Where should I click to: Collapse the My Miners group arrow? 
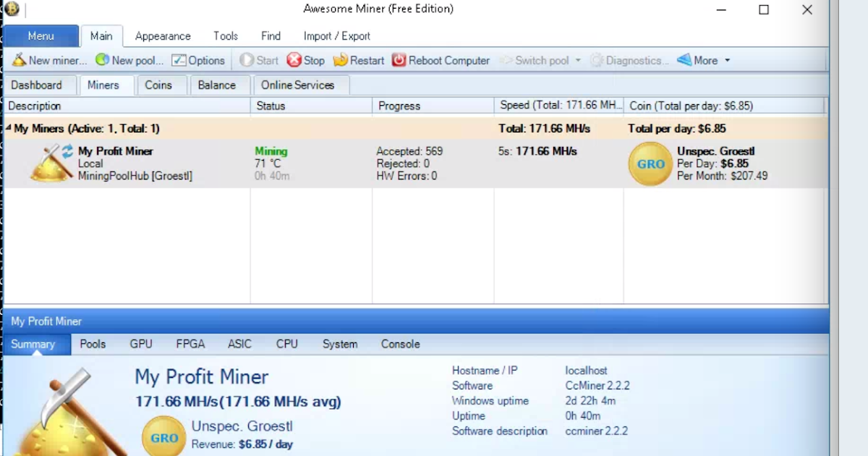[x=9, y=129]
